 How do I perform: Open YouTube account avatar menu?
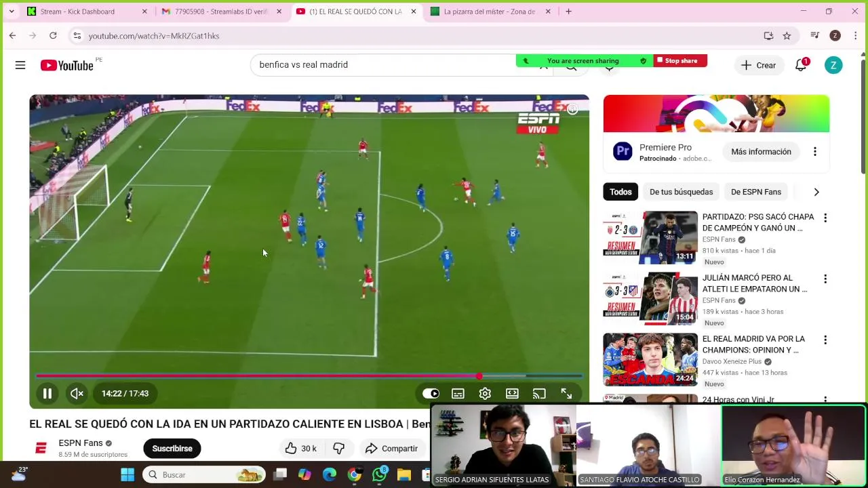[x=833, y=65]
